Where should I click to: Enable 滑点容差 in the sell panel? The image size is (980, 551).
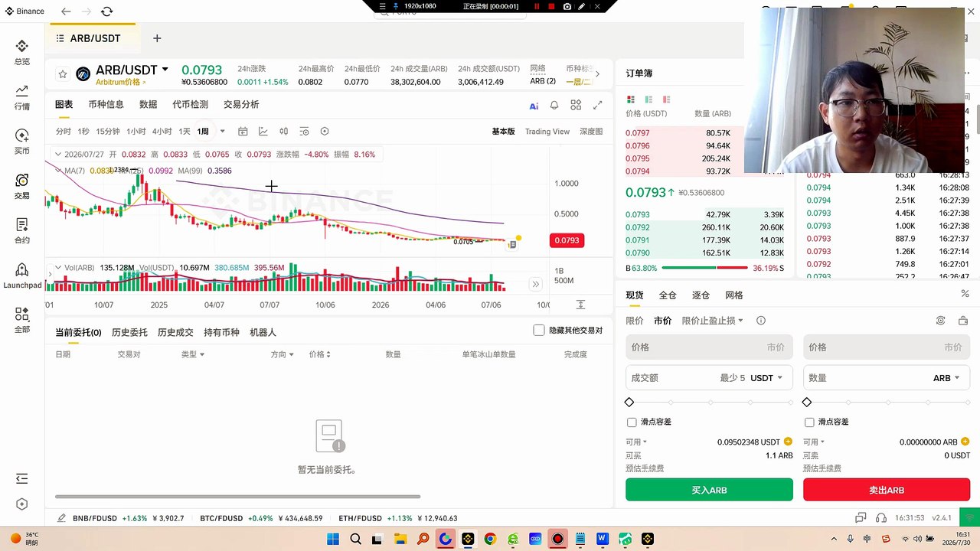pos(809,422)
